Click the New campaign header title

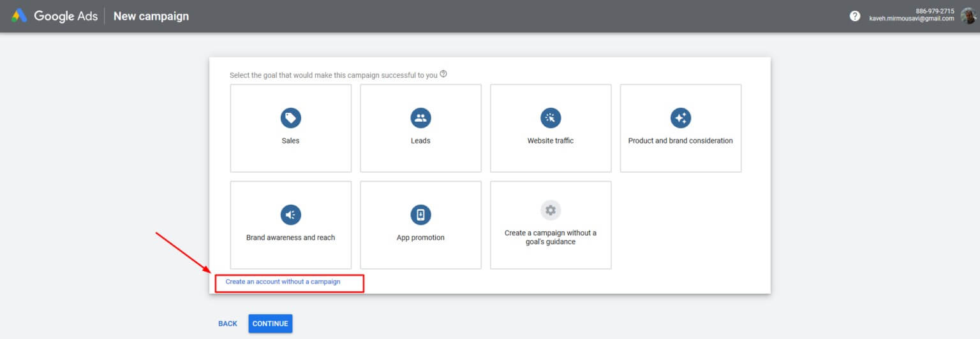(x=151, y=16)
